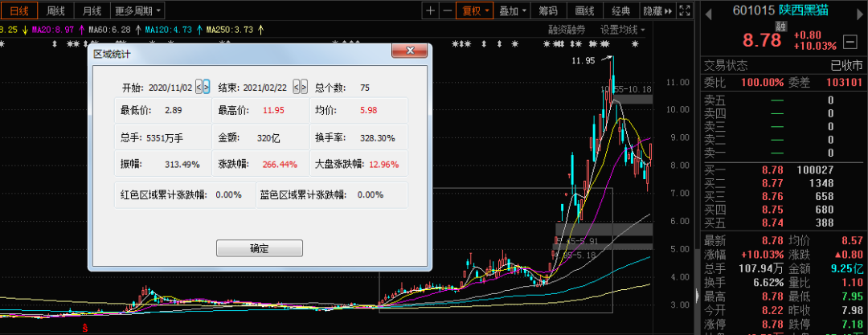The image size is (868, 335).
Task: Step start date backward in 区域统计
Action: point(199,87)
